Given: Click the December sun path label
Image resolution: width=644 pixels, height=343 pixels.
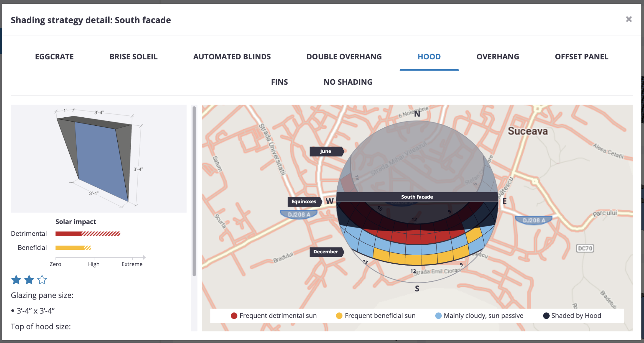Looking at the screenshot, I should click(326, 252).
